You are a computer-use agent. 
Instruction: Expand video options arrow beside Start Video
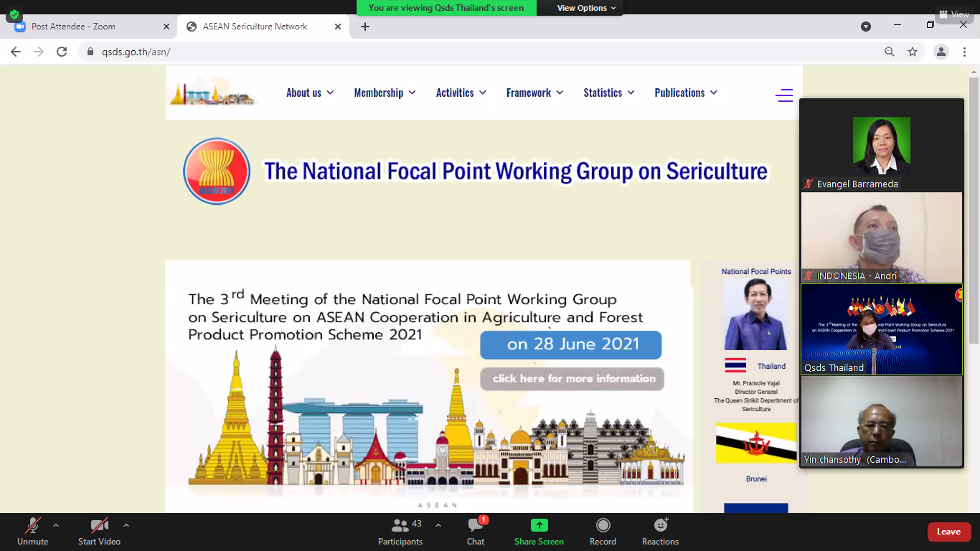(x=126, y=525)
